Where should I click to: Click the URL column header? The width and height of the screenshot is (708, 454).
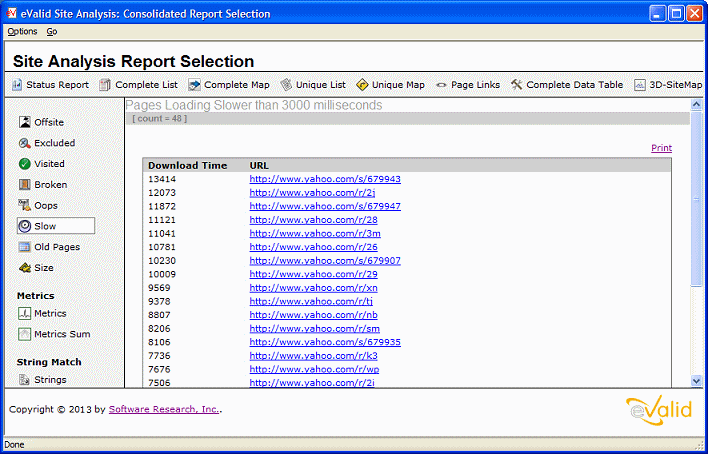(x=259, y=166)
